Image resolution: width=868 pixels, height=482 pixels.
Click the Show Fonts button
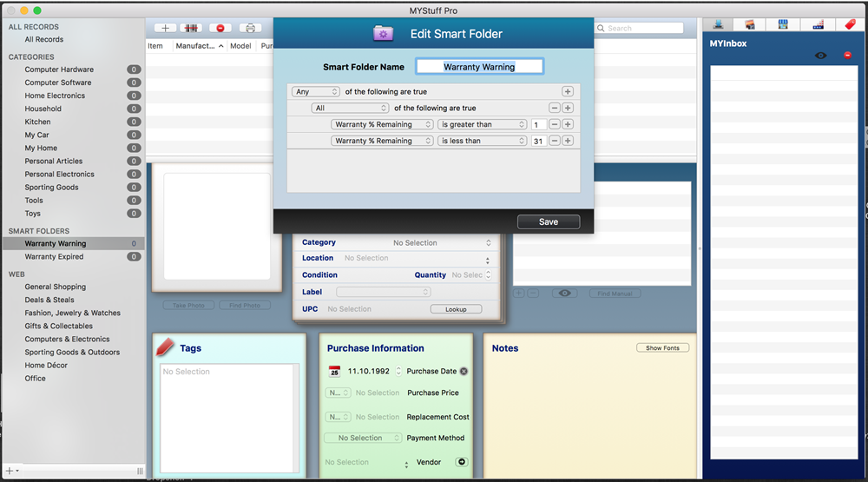[662, 348]
